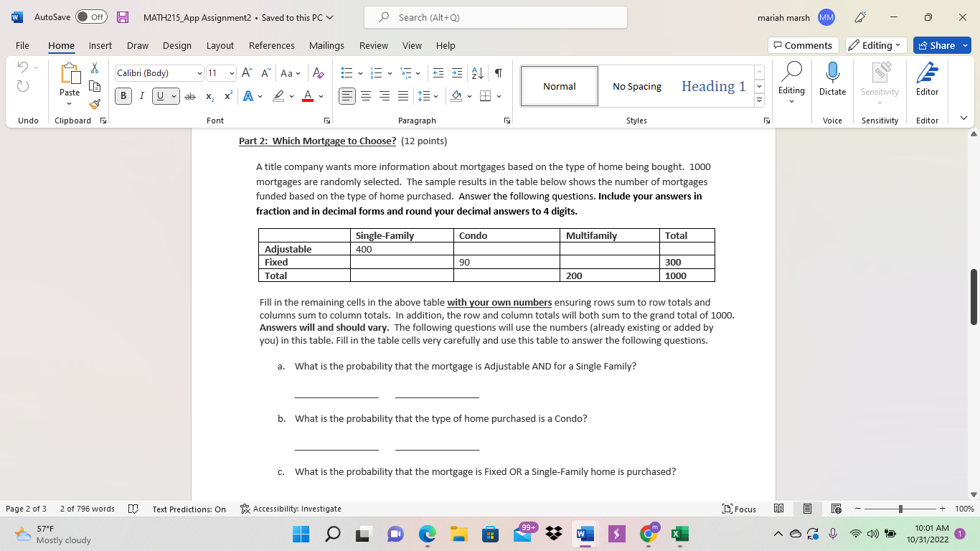Open the References tab
Screen dimensions: 980x551
point(271,45)
